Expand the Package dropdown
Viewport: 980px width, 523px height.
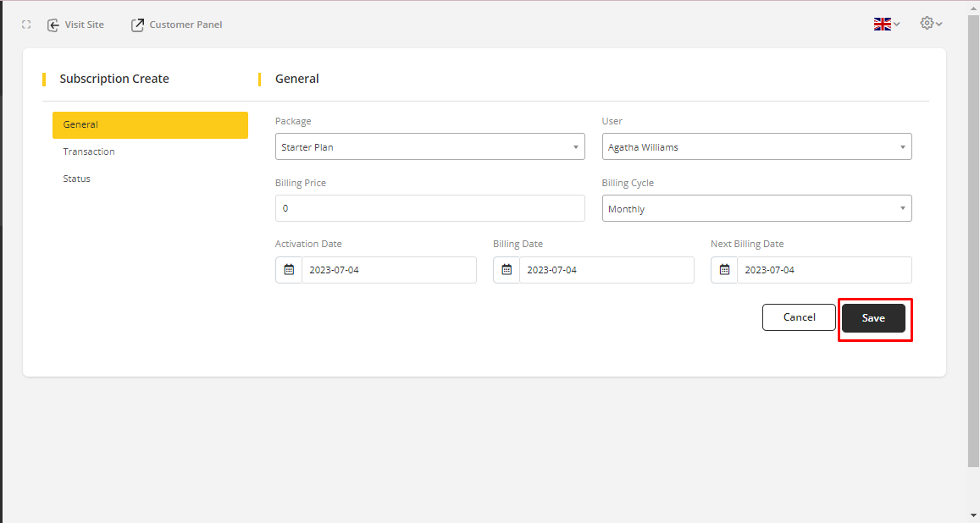pyautogui.click(x=429, y=147)
